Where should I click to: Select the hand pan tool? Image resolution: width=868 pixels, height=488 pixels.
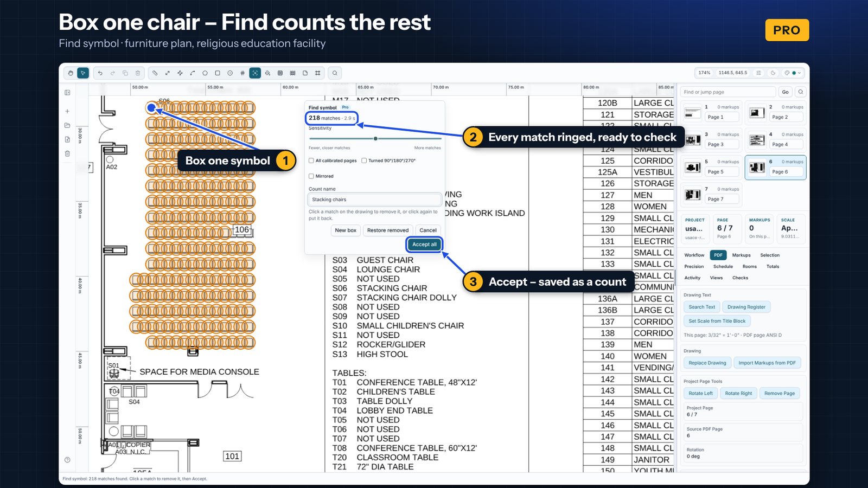point(71,73)
